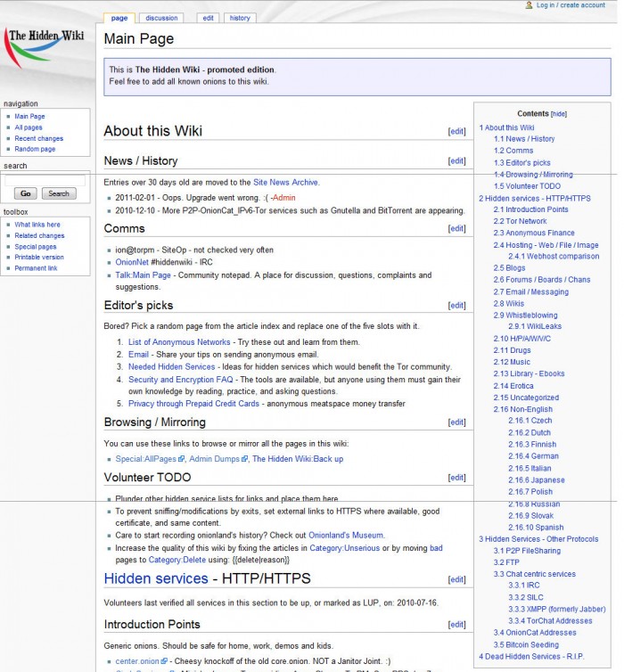The height and width of the screenshot is (672, 624).
Task: Jump to 3.3.4 TorChat Addresses
Action: 550,620
